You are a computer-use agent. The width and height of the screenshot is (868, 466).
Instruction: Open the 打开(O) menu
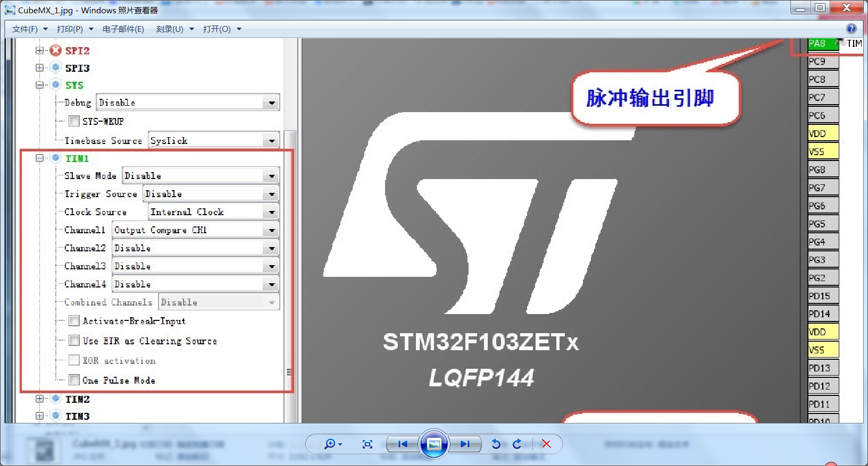point(222,29)
